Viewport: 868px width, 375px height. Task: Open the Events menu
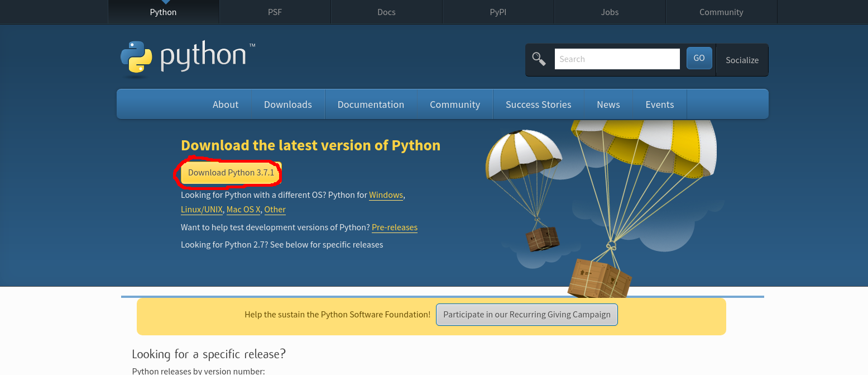tap(660, 105)
